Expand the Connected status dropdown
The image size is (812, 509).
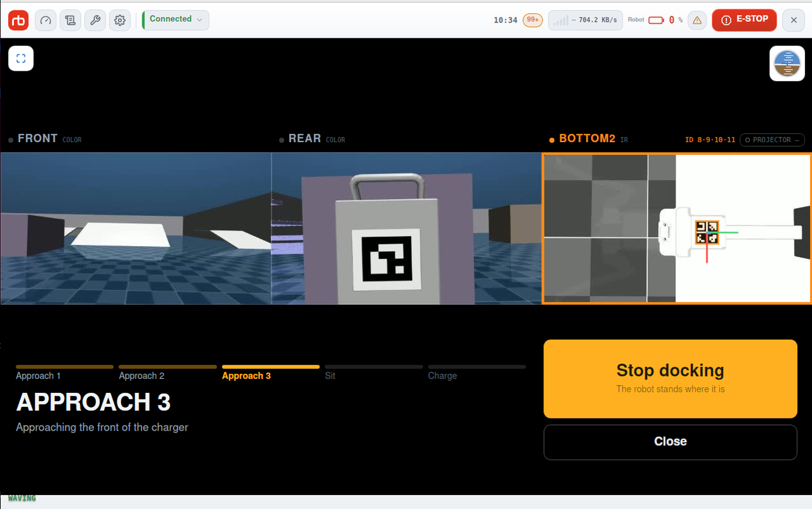coord(176,20)
